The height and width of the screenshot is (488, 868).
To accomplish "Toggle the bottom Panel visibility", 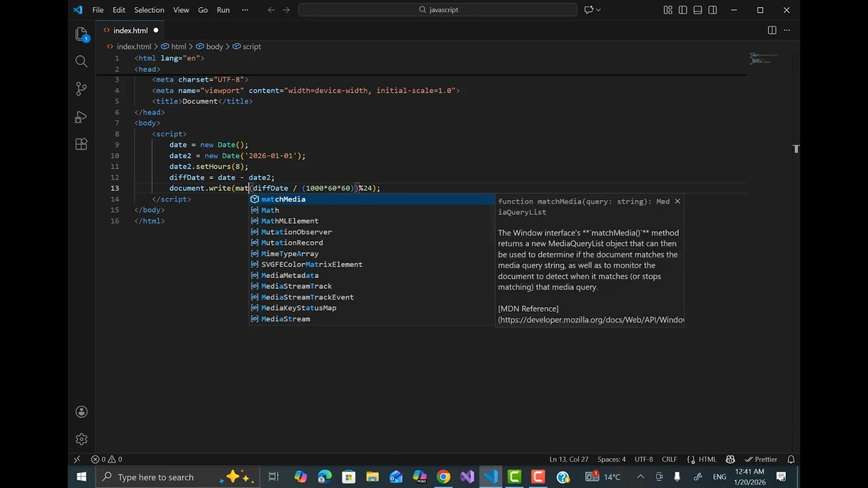I will 698,9.
